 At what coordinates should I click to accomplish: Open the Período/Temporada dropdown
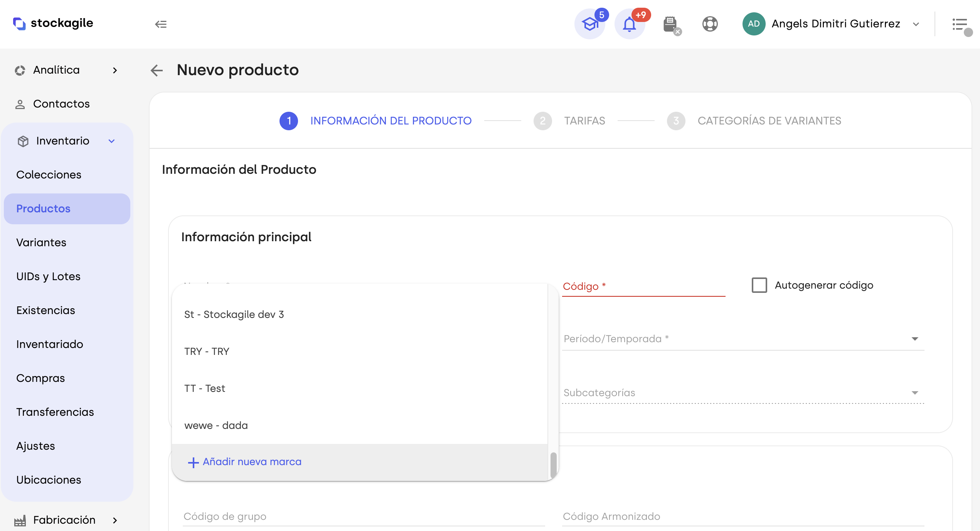pyautogui.click(x=743, y=339)
